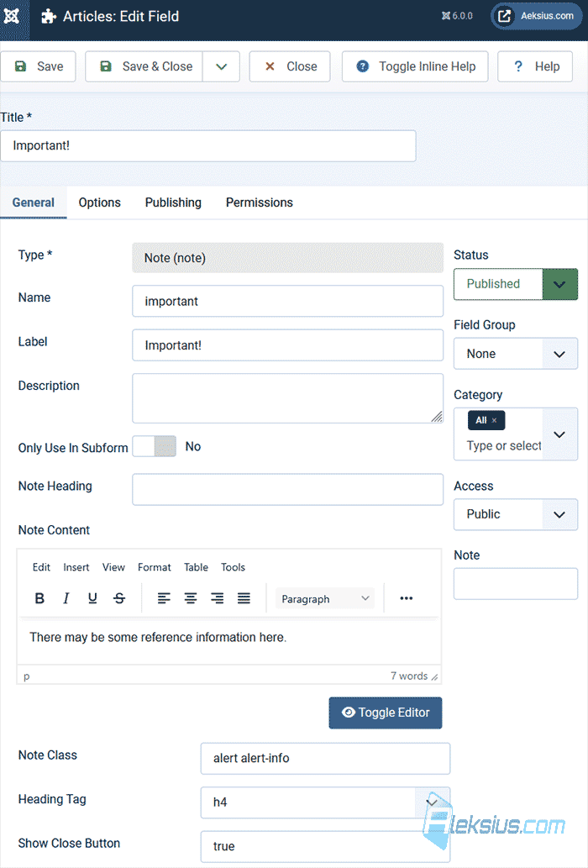Apply strikethrough in the editor toolbar
Viewport: 588px width, 868px height.
119,598
